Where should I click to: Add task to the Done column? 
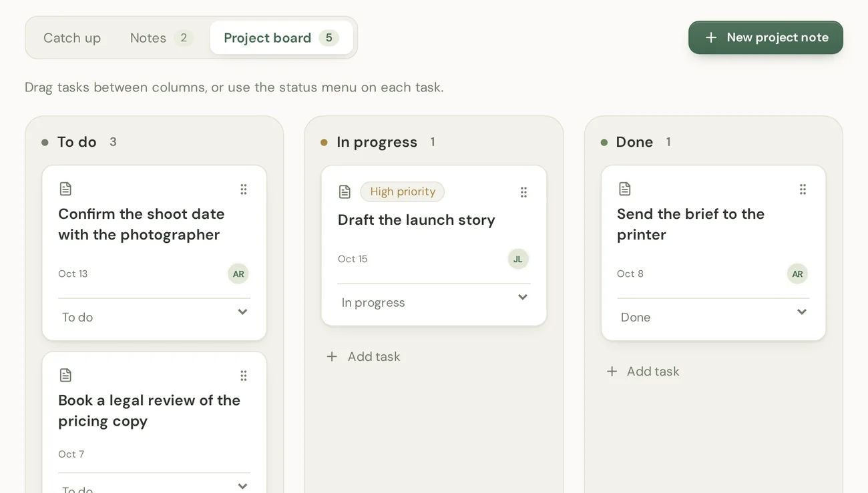pyautogui.click(x=642, y=371)
